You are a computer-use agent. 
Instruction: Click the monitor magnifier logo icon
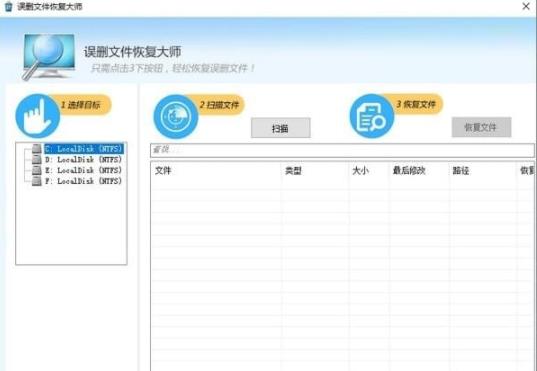[x=49, y=57]
